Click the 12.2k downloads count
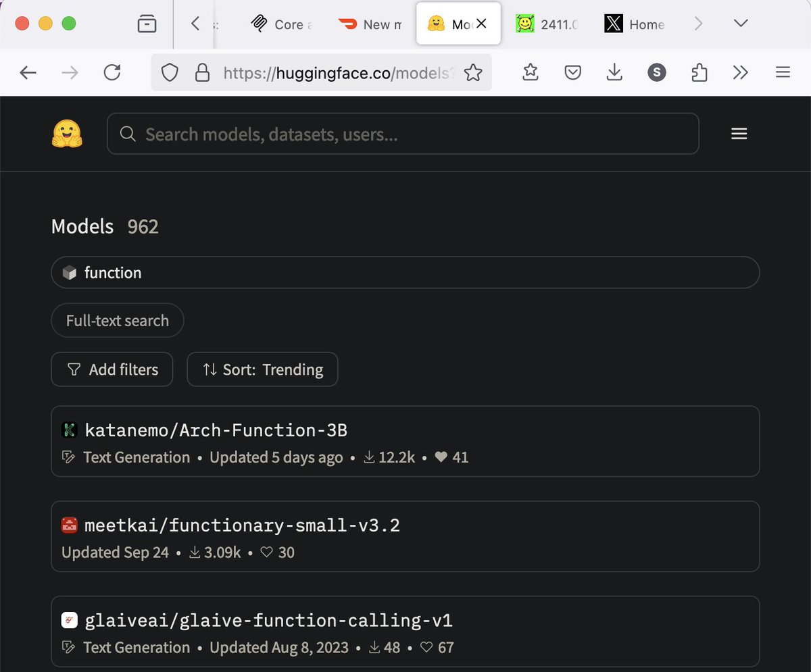Image resolution: width=811 pixels, height=672 pixels. (x=389, y=457)
